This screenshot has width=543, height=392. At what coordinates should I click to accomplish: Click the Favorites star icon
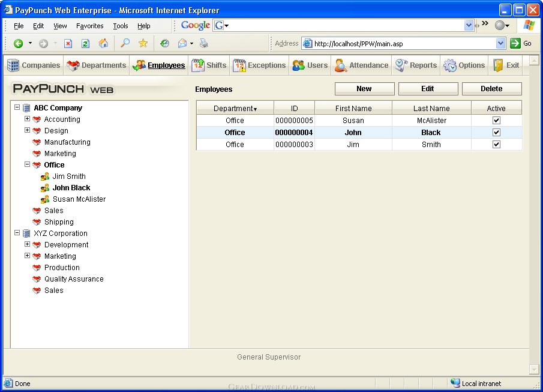143,43
